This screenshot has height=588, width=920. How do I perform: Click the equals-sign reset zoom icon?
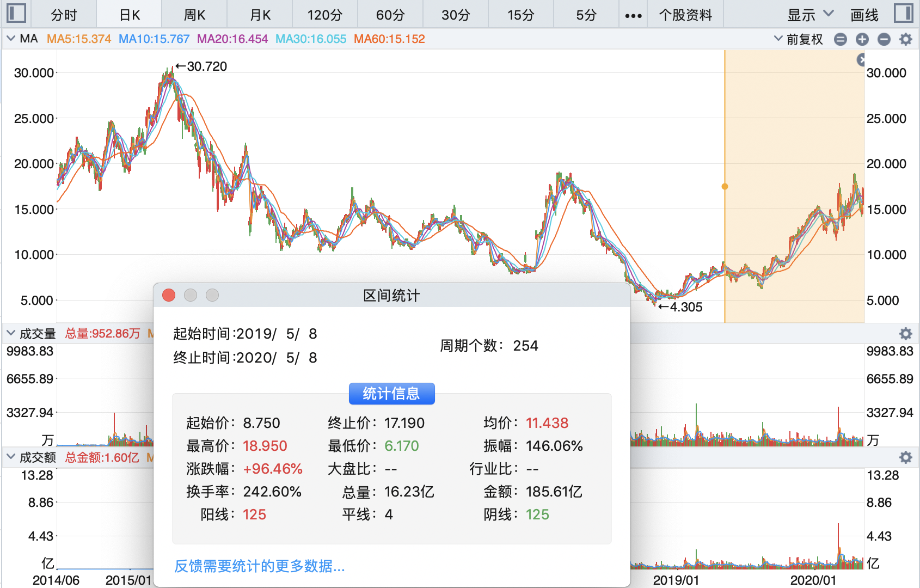point(841,39)
